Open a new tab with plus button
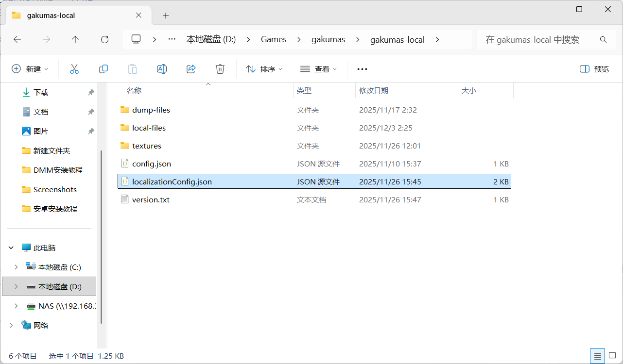This screenshot has width=623, height=364. pyautogui.click(x=166, y=16)
